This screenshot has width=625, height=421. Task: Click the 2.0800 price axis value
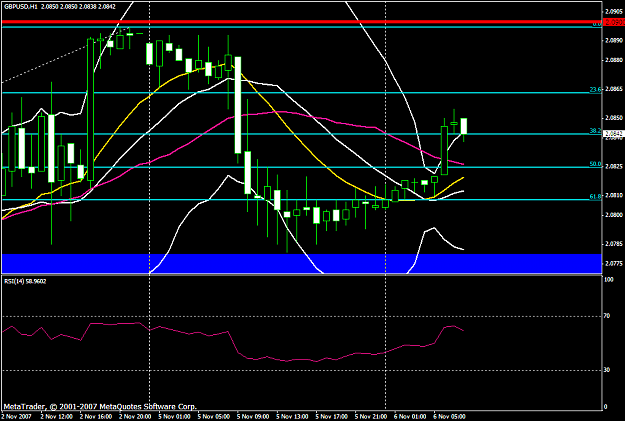point(614,215)
